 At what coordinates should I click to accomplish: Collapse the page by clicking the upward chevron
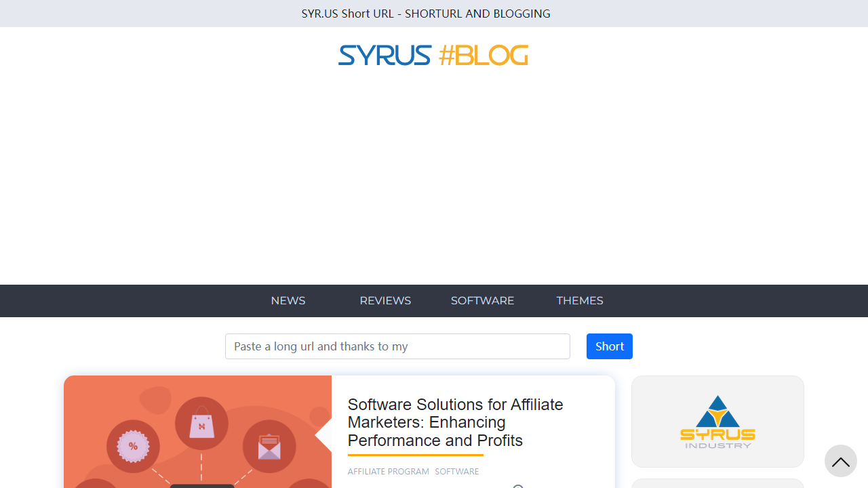coord(840,461)
